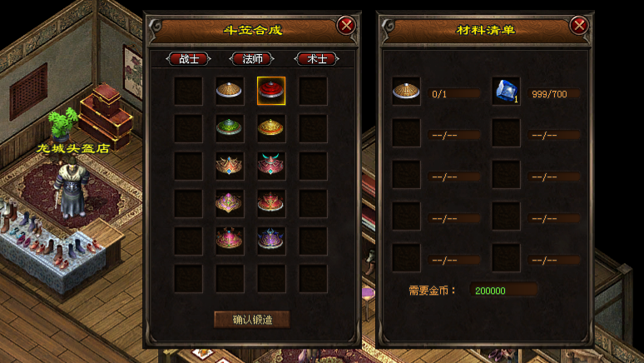Choose the pink ornate hat icon
Screen dimensions: 644x363
[229, 241]
